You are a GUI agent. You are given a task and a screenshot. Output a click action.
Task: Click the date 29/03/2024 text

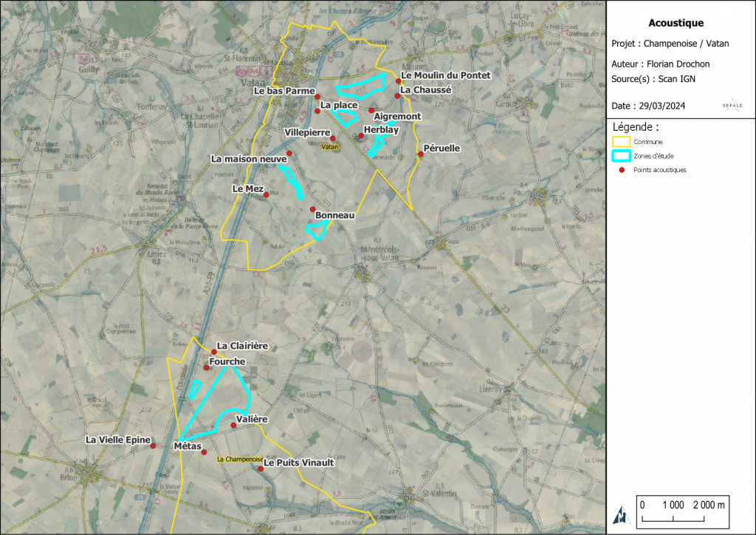click(x=648, y=106)
